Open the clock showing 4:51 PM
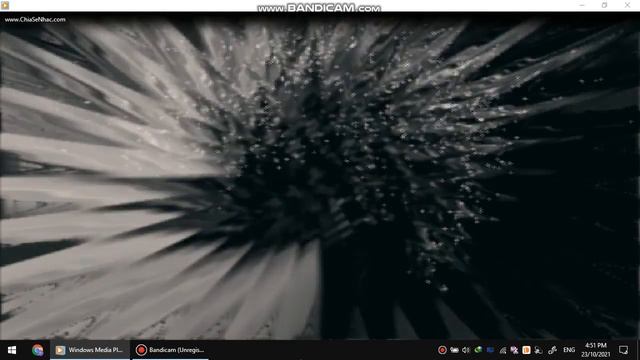Screen dimensions: 640x360 [x=596, y=350]
